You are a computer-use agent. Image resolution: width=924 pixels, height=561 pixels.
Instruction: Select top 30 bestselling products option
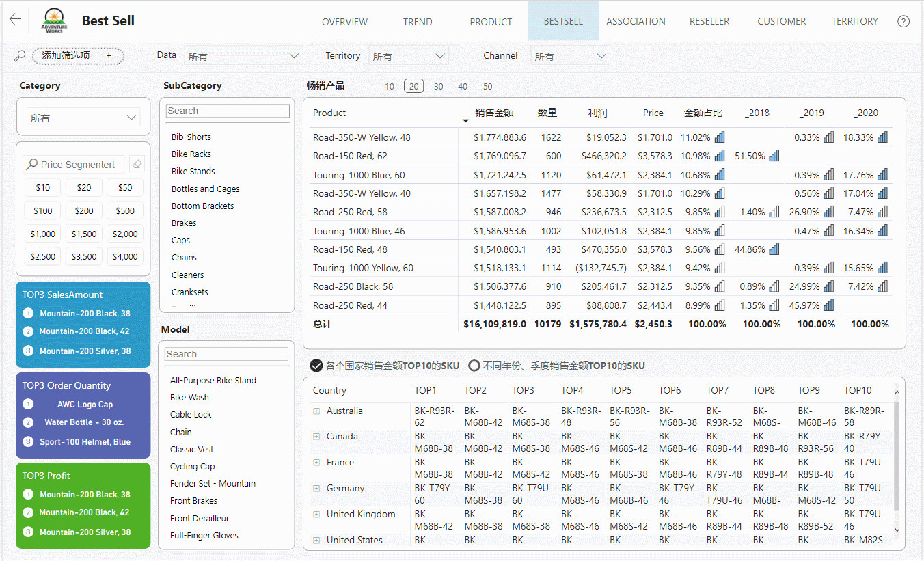[x=438, y=86]
